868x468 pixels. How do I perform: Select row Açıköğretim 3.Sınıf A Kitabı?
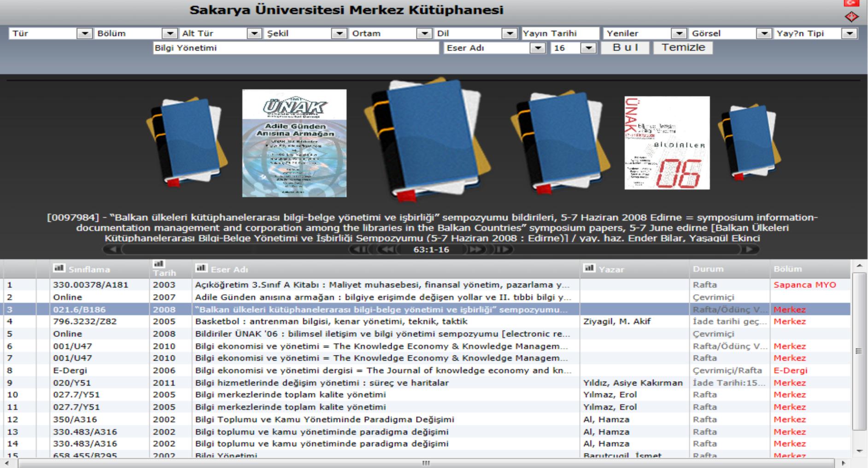[x=426, y=285]
